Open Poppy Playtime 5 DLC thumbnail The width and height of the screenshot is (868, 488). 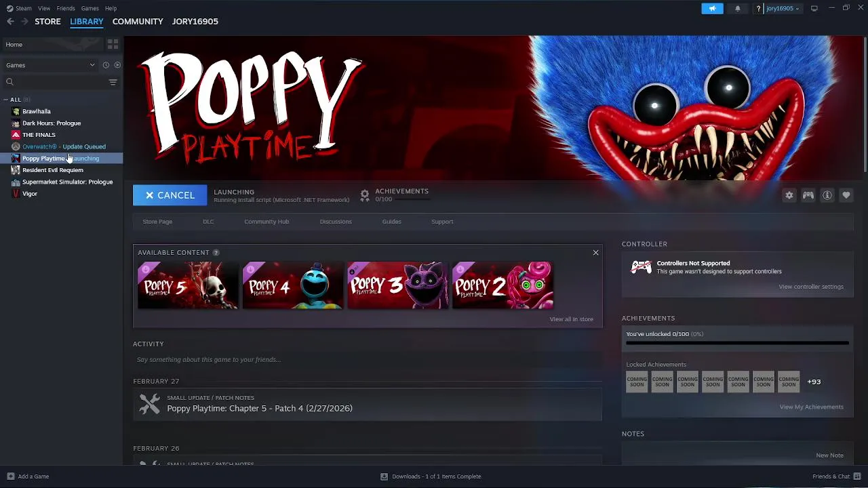[188, 286]
